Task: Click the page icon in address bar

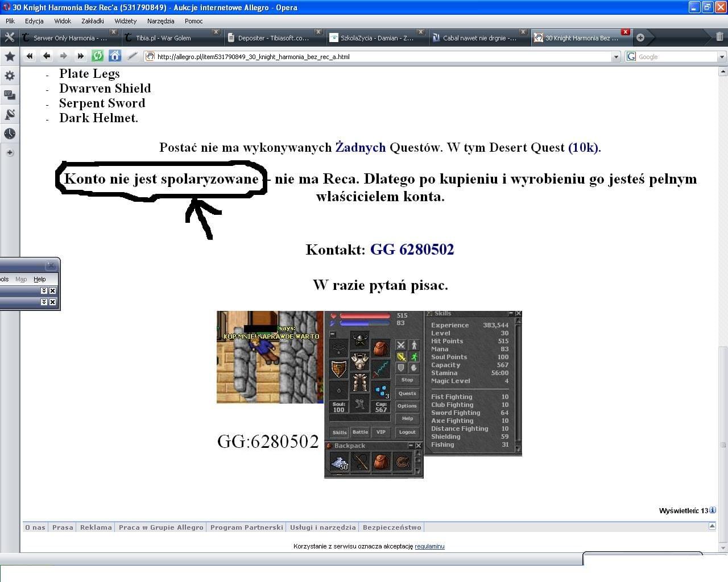Action: pyautogui.click(x=150, y=56)
